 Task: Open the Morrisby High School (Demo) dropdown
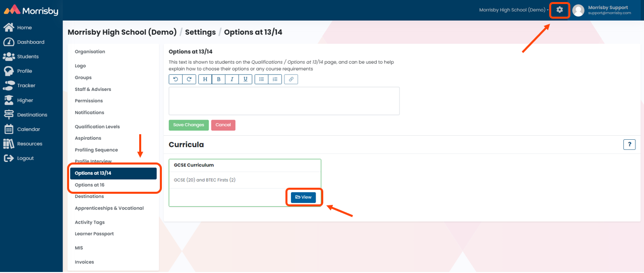[x=514, y=10]
